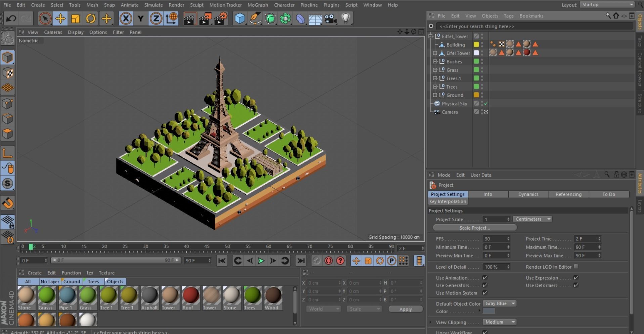
Task: Switch to the Dynamics tab
Action: (528, 194)
